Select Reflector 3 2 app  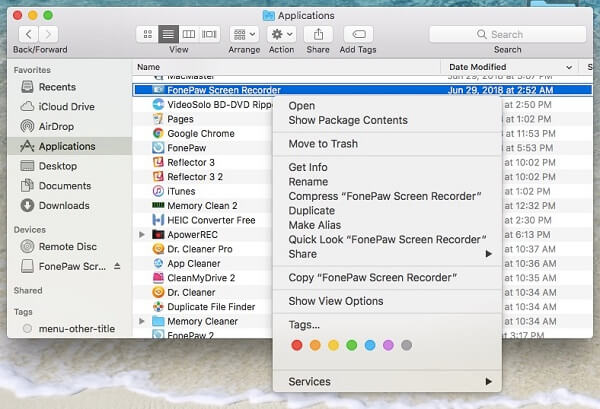point(203,177)
